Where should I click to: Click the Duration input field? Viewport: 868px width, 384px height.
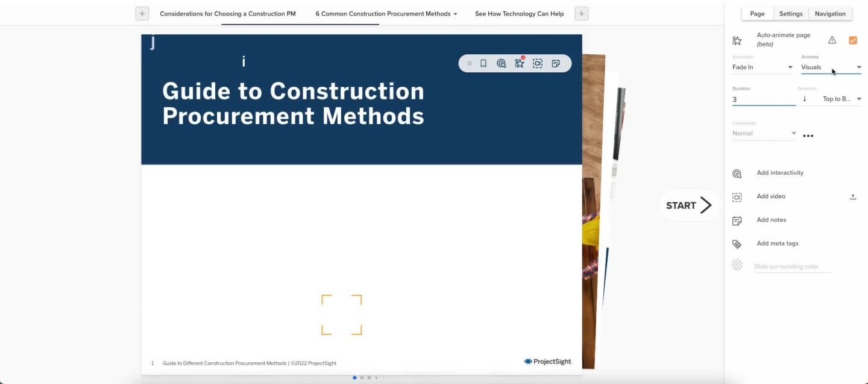tap(763, 99)
